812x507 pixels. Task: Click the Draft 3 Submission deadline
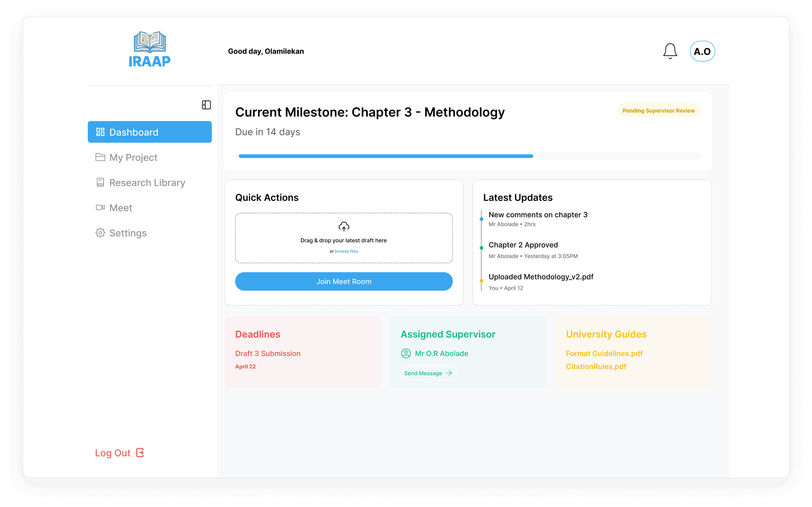coord(268,353)
